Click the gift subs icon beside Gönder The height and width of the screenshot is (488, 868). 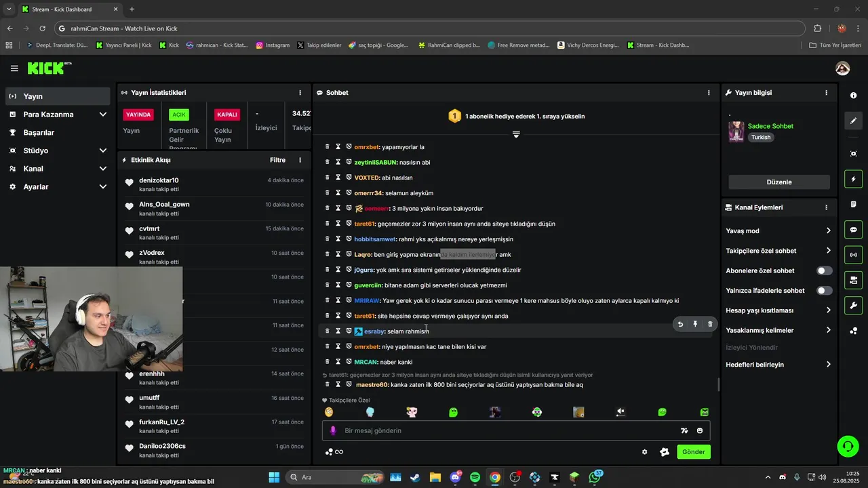pos(665,452)
